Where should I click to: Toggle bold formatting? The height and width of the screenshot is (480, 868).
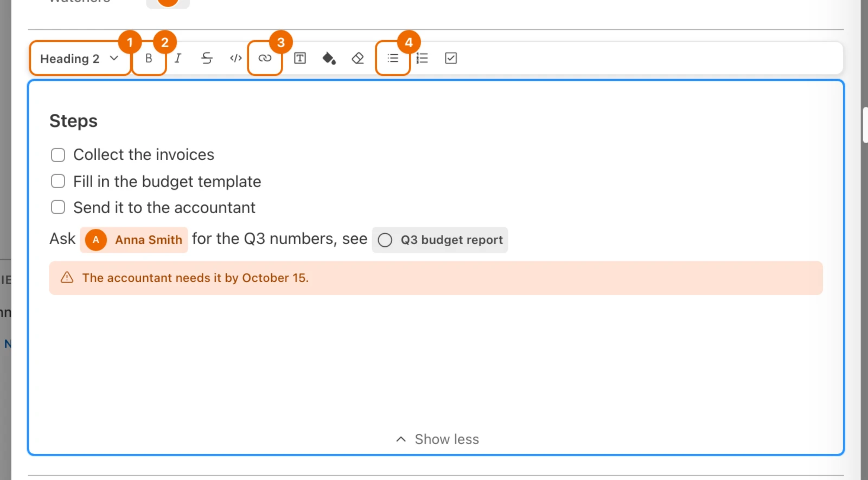click(149, 58)
